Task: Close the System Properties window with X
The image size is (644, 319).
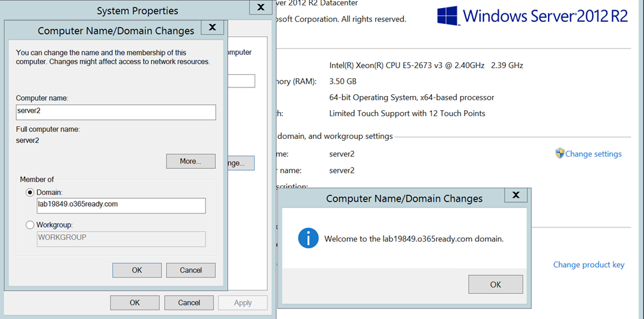Action: point(261,7)
